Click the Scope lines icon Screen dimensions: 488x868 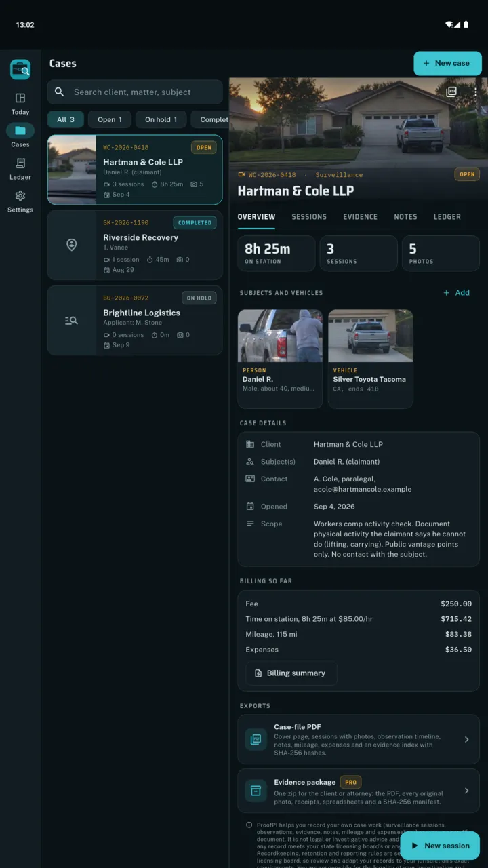coord(250,524)
